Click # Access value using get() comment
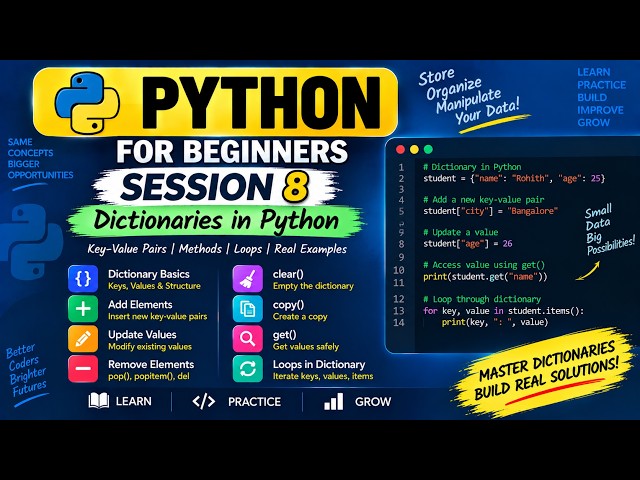640x480 pixels. [x=484, y=265]
